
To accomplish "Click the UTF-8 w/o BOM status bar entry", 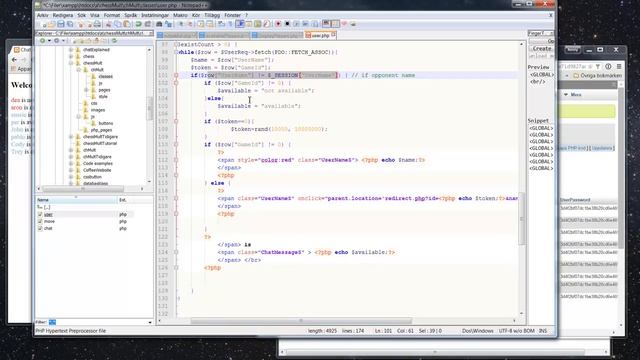I will coord(516,331).
